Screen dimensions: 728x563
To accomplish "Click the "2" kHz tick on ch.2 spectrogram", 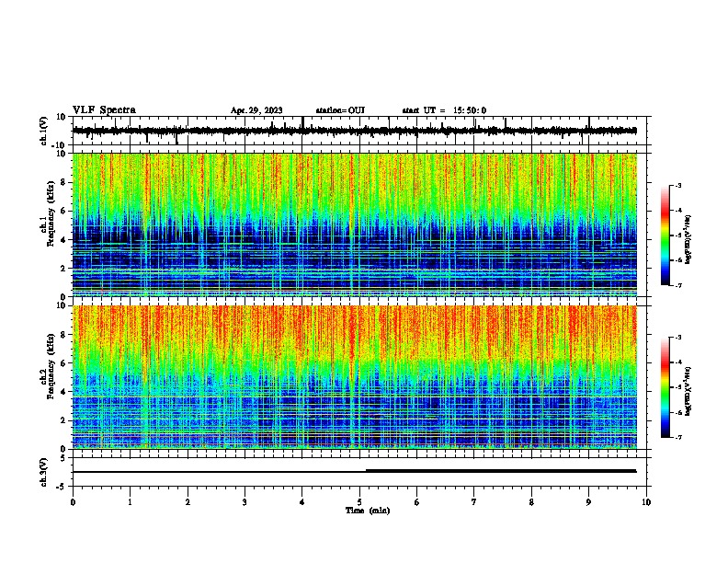I will tap(64, 420).
